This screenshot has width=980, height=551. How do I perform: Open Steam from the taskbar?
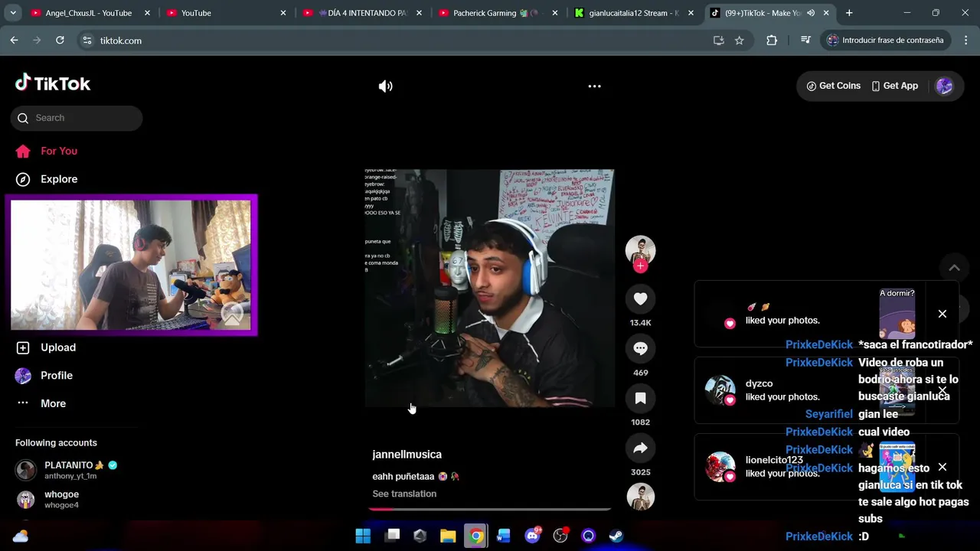coord(616,536)
